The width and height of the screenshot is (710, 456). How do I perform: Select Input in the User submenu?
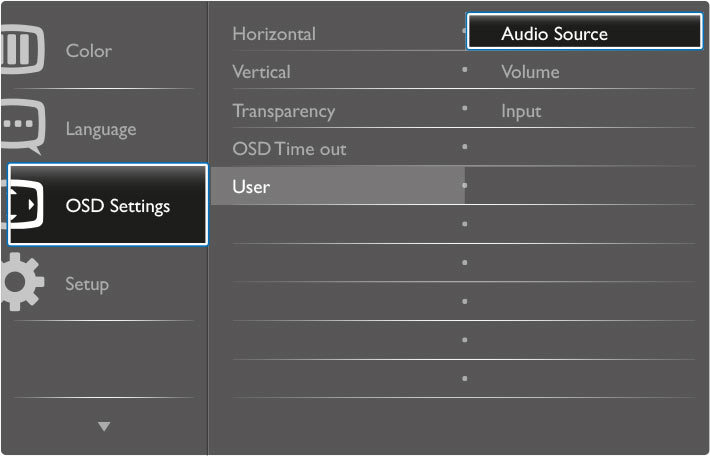point(521,111)
